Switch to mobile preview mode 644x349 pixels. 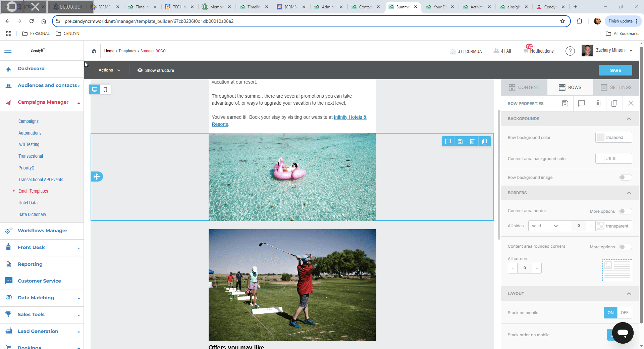click(x=105, y=90)
